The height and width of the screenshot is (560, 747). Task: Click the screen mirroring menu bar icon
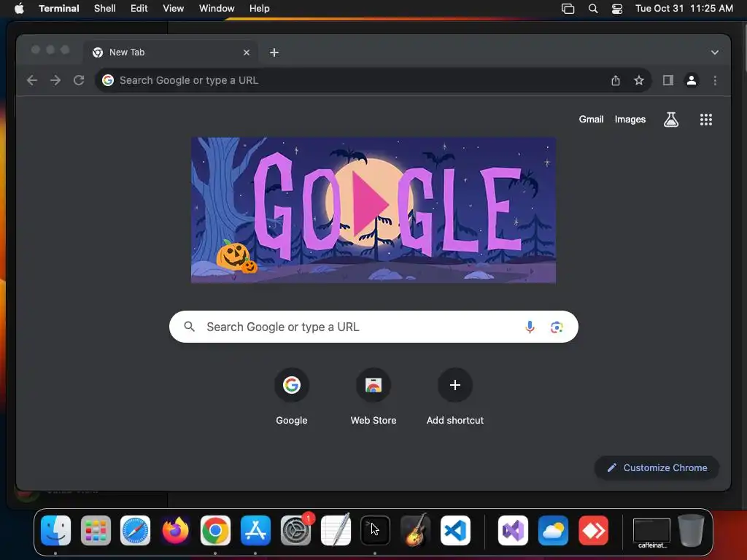[568, 9]
